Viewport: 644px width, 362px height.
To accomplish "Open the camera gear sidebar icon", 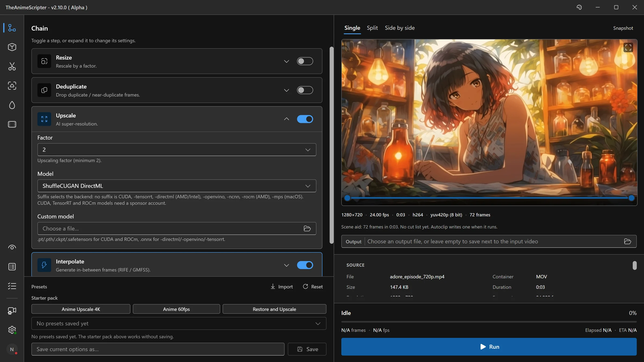I will coord(12,311).
